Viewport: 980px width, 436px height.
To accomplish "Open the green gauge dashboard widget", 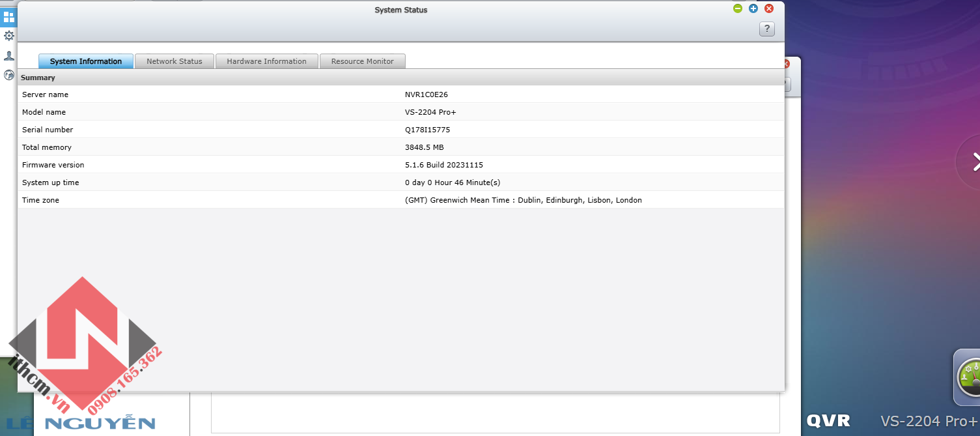I will tap(968, 378).
